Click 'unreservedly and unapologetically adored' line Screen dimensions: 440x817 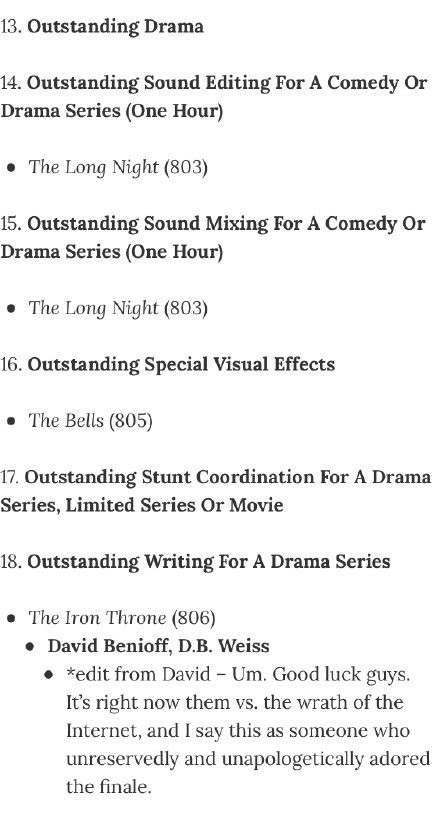coord(248,759)
